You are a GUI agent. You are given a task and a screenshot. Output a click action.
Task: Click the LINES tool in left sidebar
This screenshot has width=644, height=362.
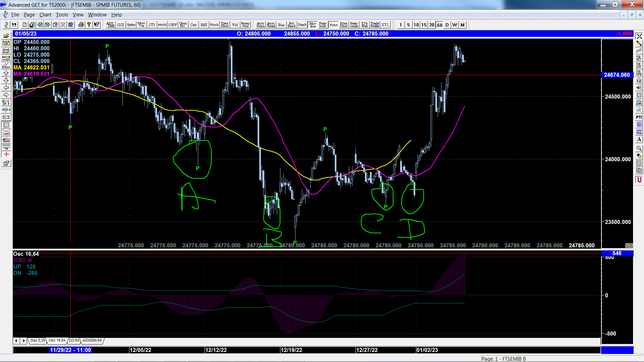6,132
